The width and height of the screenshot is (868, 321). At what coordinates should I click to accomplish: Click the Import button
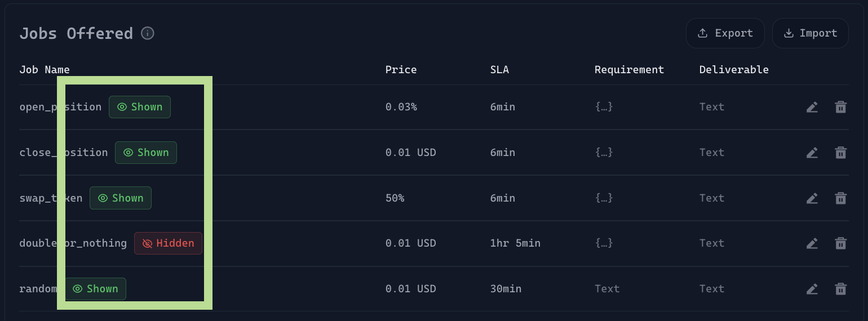coord(810,33)
